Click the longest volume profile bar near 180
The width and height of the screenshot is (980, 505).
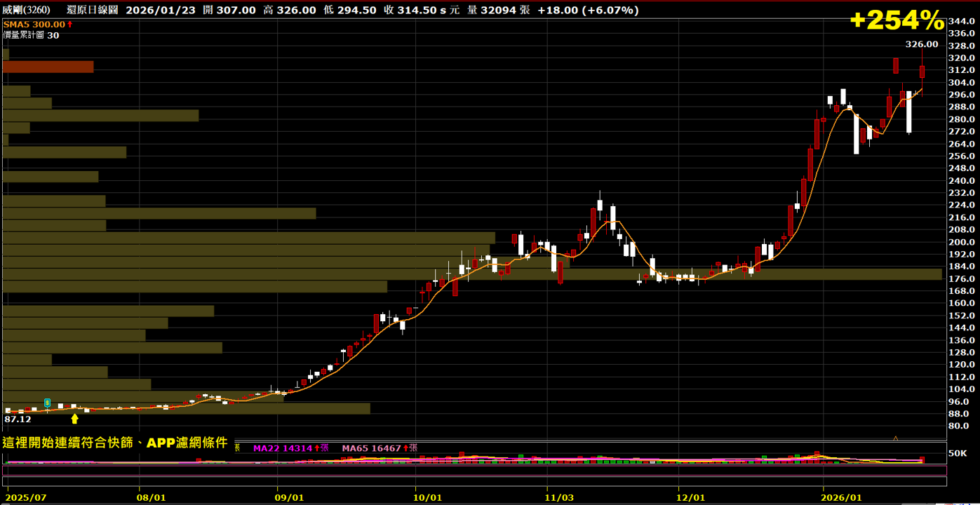[472, 274]
